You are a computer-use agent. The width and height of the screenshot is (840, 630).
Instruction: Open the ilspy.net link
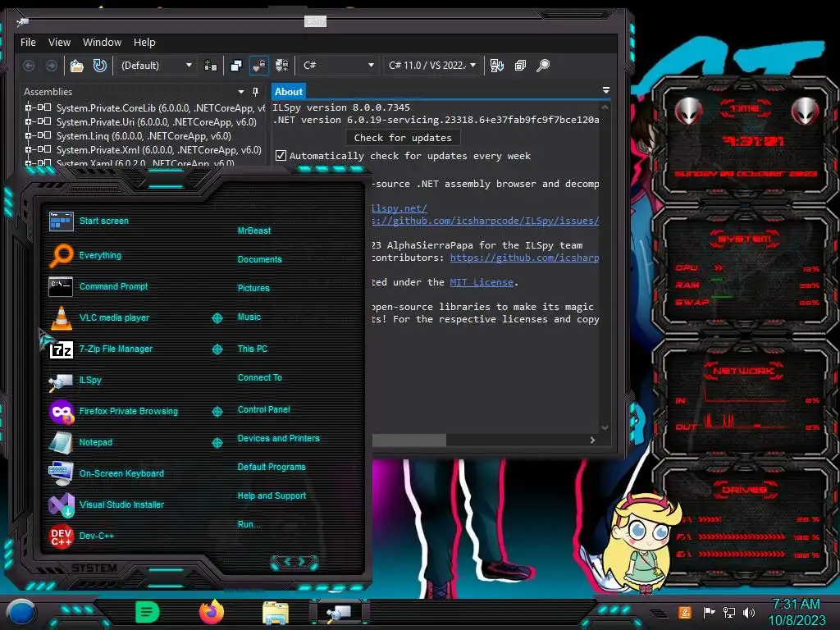click(399, 208)
